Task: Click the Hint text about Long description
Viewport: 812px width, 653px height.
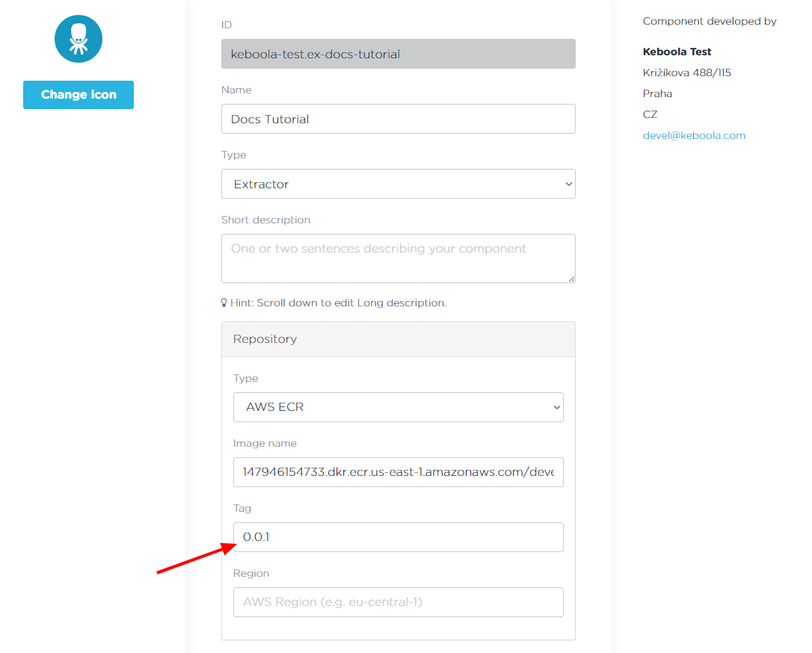Action: pos(338,303)
